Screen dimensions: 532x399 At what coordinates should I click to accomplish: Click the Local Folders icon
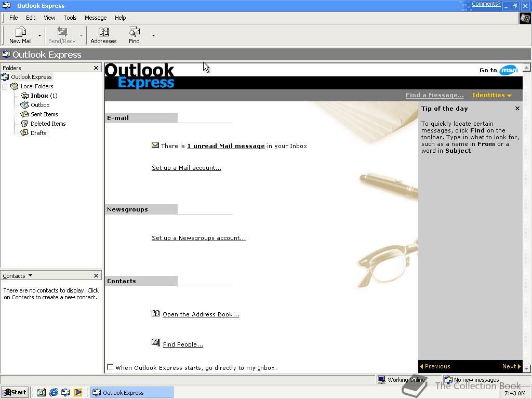coord(14,86)
